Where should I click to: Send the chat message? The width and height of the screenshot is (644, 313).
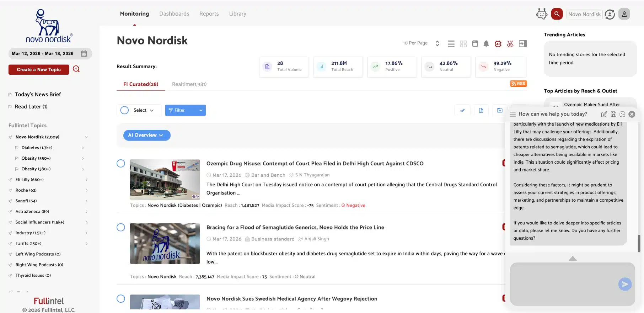click(x=625, y=284)
